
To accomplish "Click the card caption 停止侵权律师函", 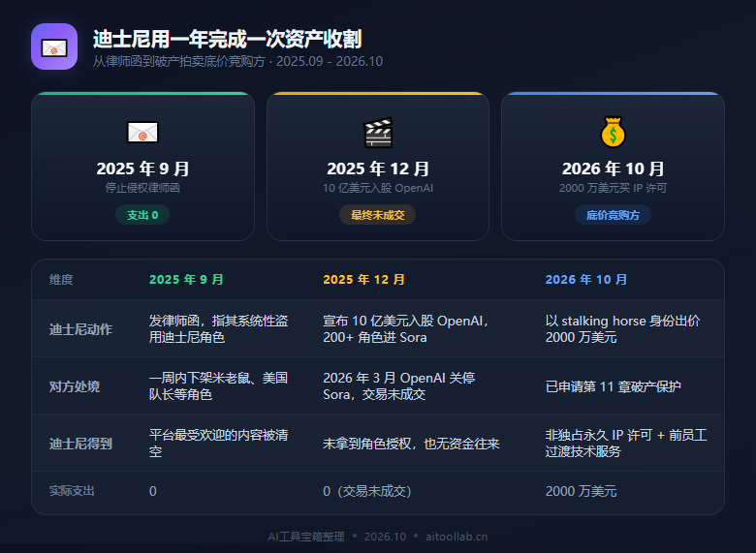I will point(142,188).
